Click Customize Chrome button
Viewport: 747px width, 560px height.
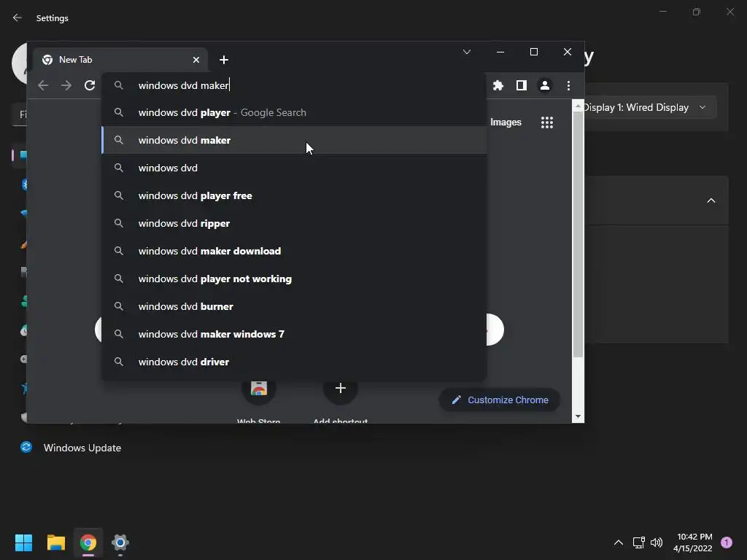coord(499,400)
